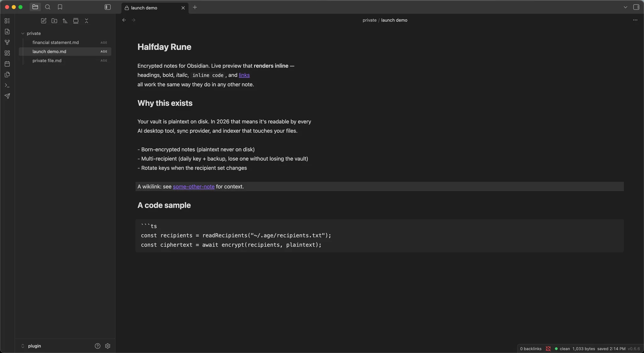Click the lock icon on launch demo tab
This screenshot has width=644, height=353.
(126, 8)
